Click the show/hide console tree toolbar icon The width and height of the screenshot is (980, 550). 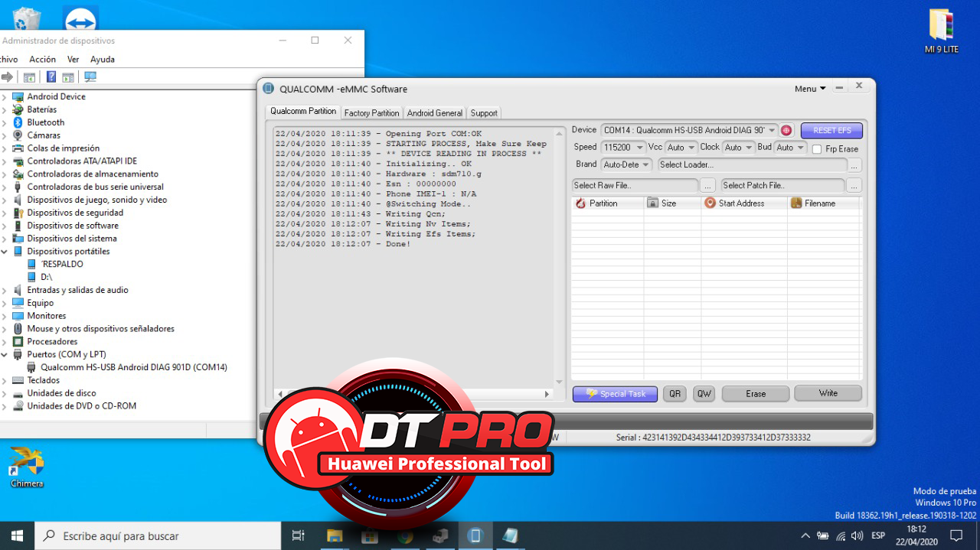(x=29, y=76)
